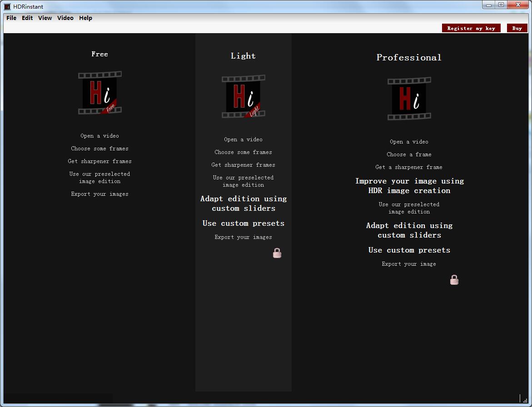
Task: Select the Light edition heading
Action: click(243, 56)
